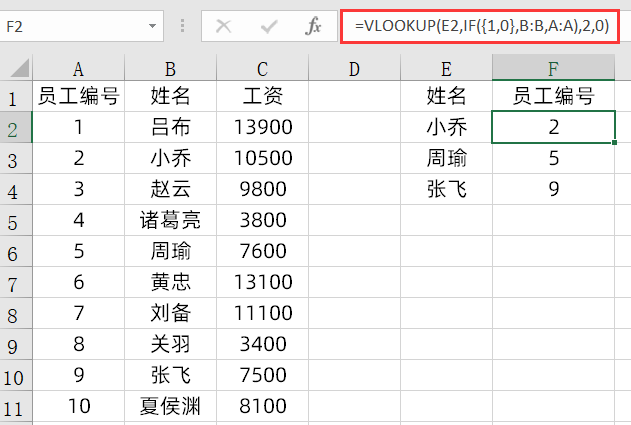631x425 pixels.
Task: Select column B header
Action: [x=171, y=68]
